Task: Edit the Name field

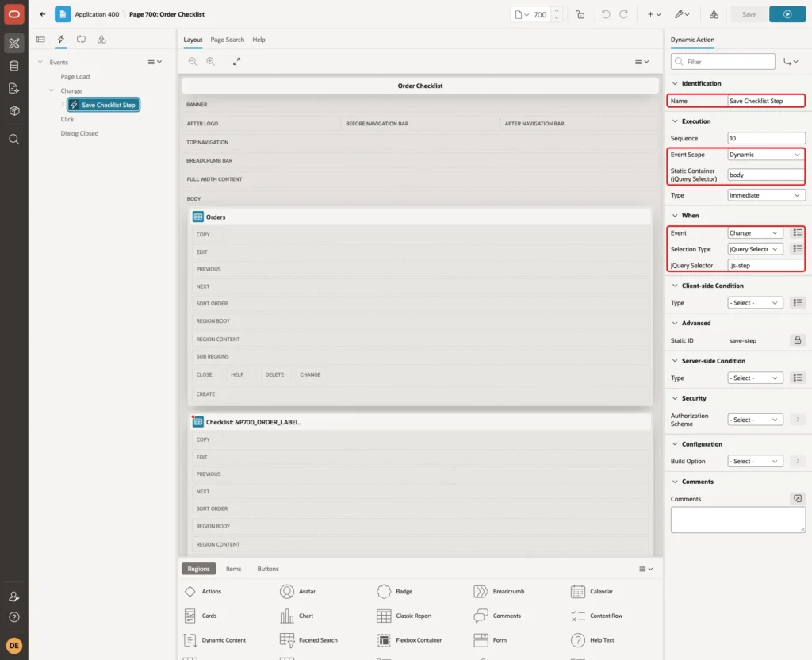Action: (765, 101)
